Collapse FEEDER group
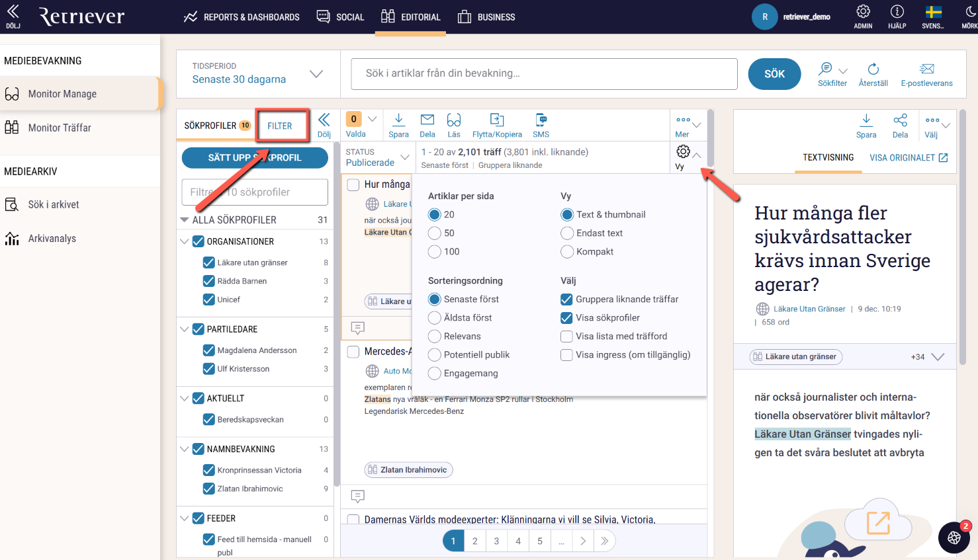Screen dimensions: 978x560 tap(185, 518)
